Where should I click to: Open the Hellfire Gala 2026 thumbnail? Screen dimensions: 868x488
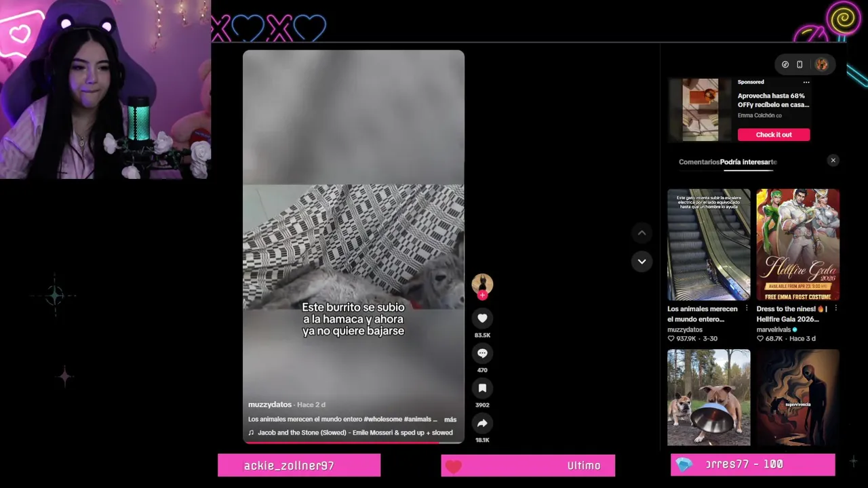797,245
